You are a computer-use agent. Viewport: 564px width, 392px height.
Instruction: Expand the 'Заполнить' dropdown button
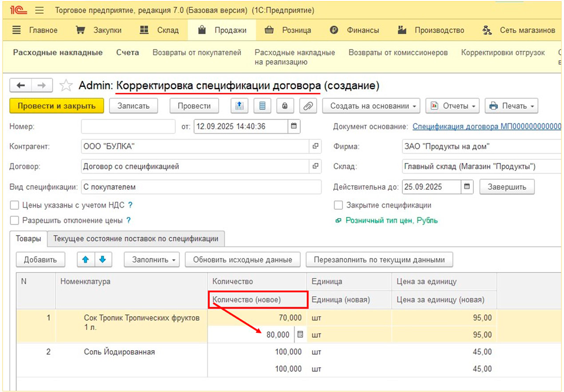point(154,259)
